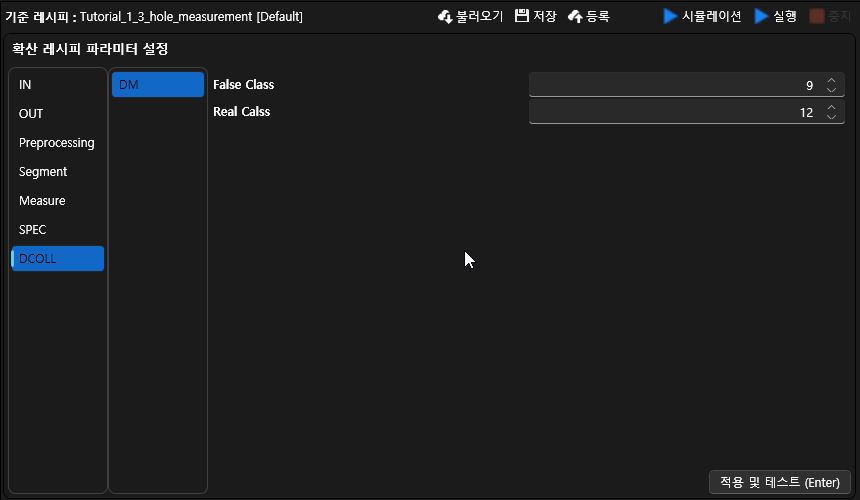Start 시뮬레이션 with the play icon
Screen dimensions: 860x500
pos(670,17)
